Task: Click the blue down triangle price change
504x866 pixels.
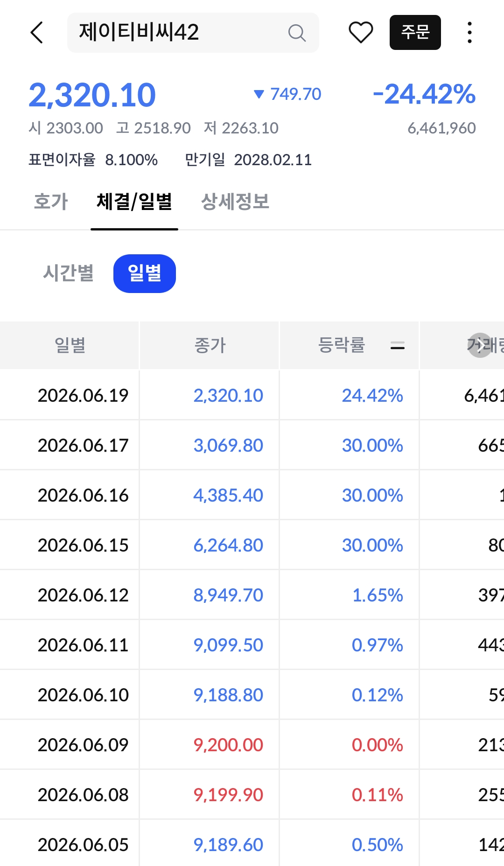Action: coord(259,94)
